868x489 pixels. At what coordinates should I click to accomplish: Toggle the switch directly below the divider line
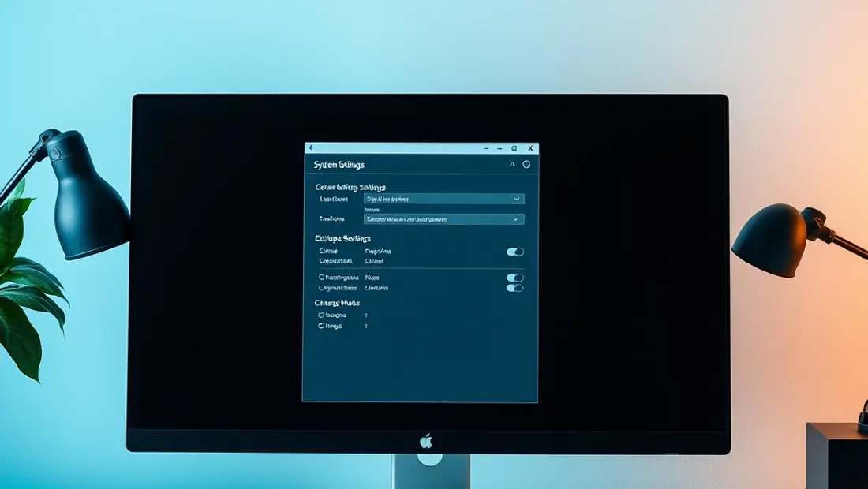click(x=514, y=278)
